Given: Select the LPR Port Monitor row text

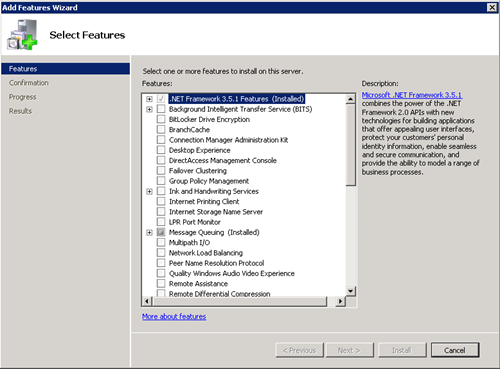Looking at the screenshot, I should [195, 222].
